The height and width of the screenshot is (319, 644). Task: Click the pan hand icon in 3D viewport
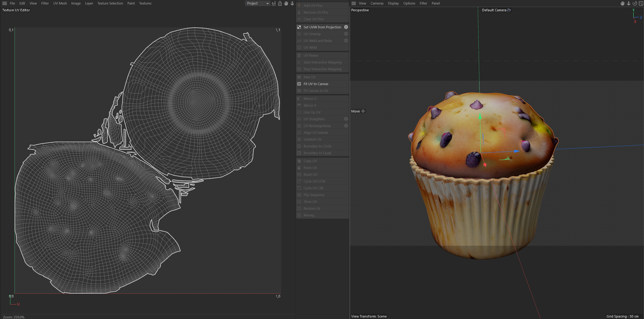tap(622, 3)
